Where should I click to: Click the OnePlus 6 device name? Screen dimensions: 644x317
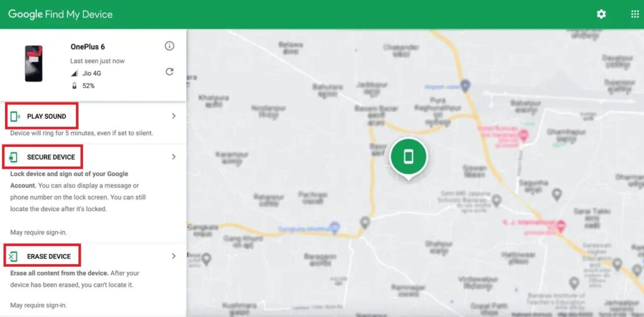(x=87, y=47)
